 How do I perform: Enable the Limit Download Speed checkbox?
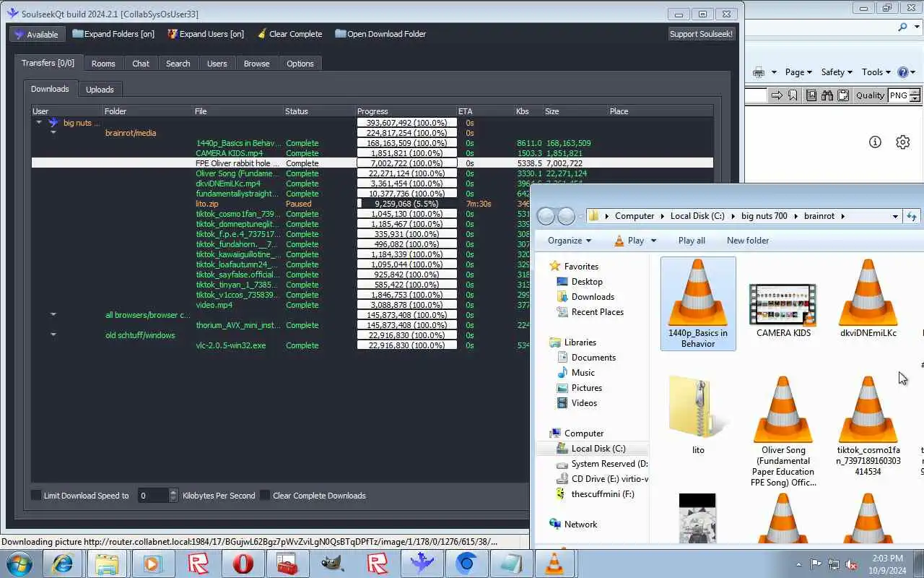pyautogui.click(x=36, y=496)
